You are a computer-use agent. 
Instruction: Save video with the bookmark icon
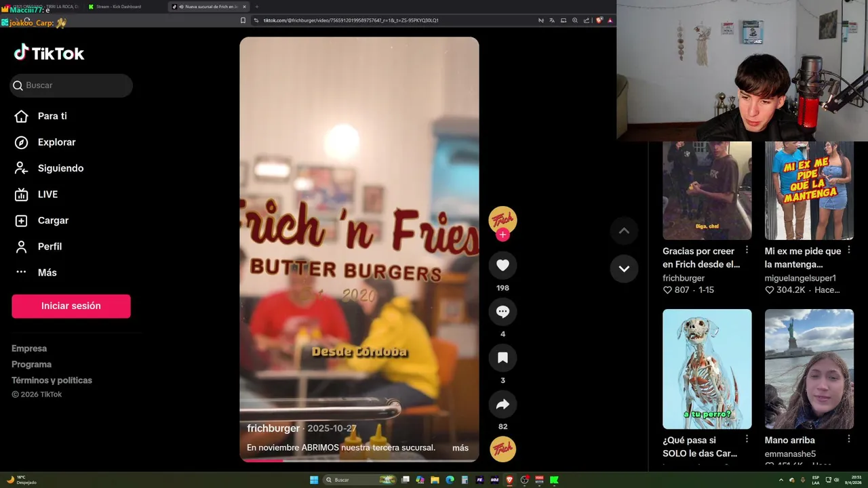[502, 358]
